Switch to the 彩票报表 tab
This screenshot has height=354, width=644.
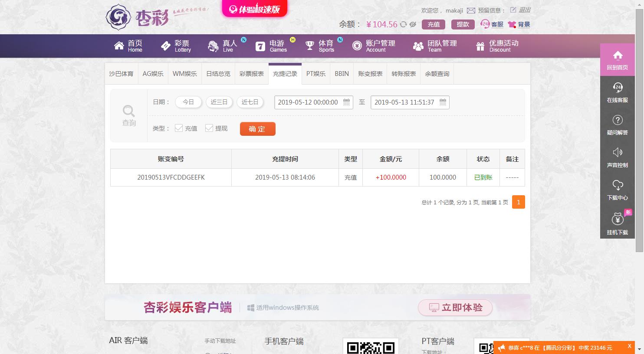click(x=252, y=74)
